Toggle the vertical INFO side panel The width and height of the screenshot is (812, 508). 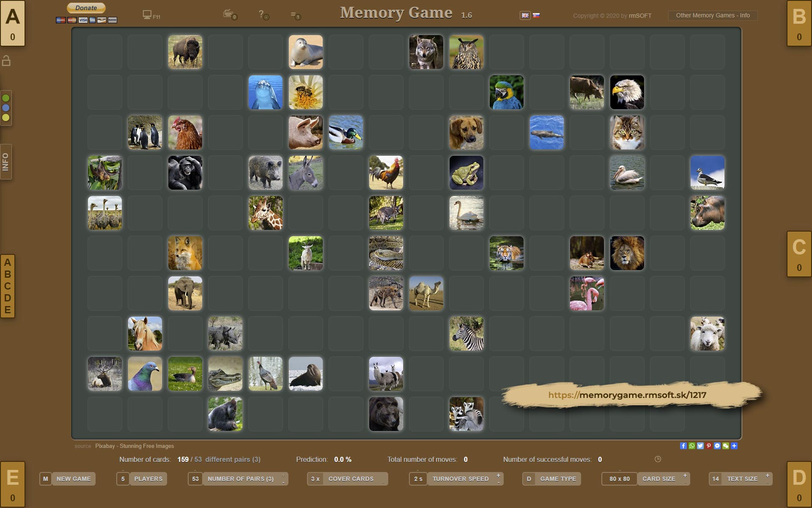(6, 162)
